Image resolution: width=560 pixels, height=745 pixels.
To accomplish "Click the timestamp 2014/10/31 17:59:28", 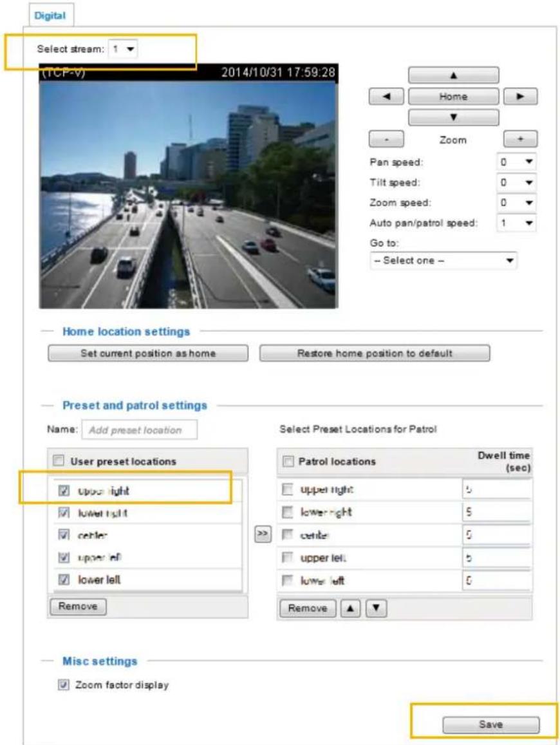I will [x=278, y=72].
